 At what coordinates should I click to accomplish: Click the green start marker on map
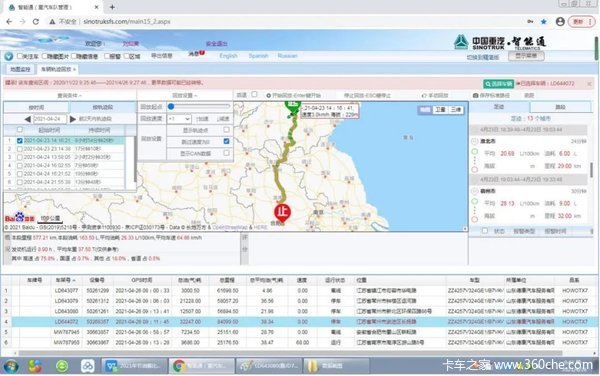pyautogui.click(x=293, y=107)
